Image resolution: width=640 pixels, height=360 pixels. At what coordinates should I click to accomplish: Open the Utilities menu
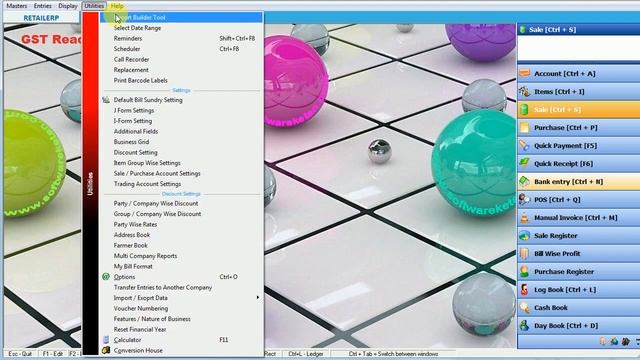coord(94,6)
